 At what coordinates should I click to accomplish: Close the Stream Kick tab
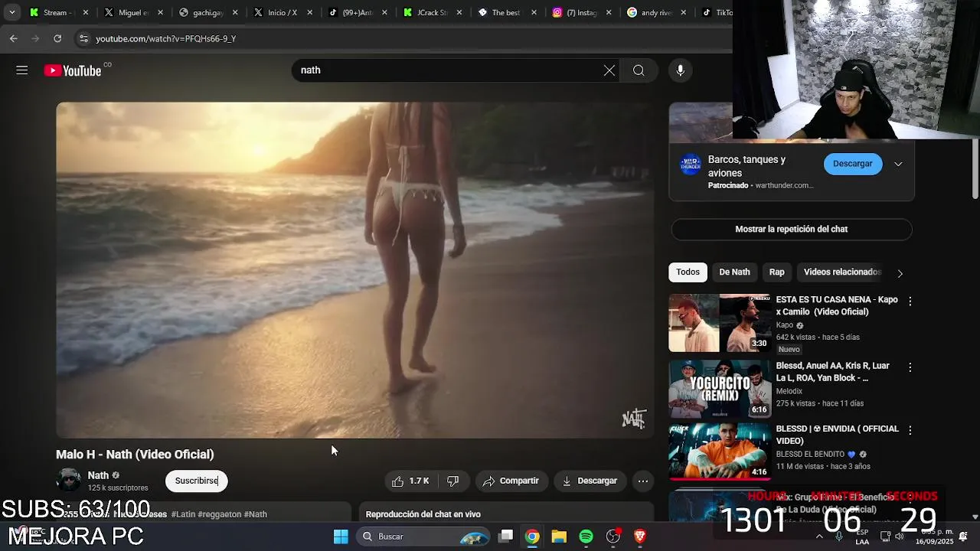(86, 12)
